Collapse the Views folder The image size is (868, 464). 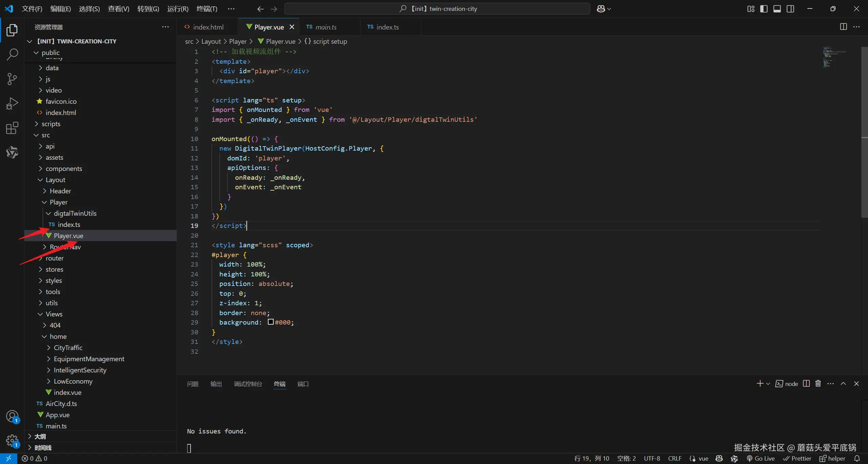(x=54, y=314)
